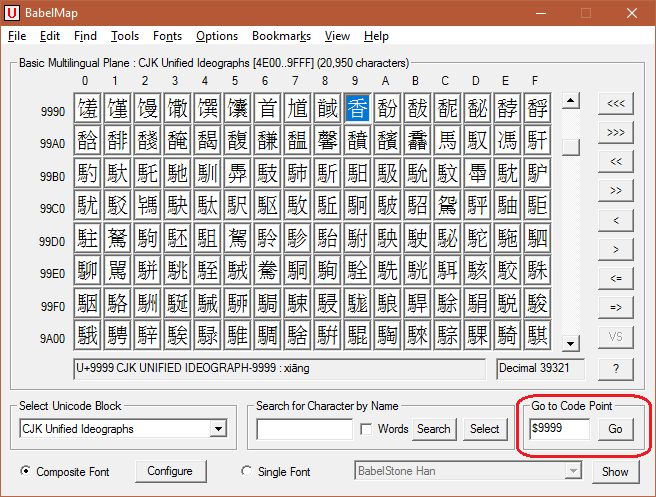Image resolution: width=656 pixels, height=497 pixels.
Task: Open the Find menu
Action: click(x=85, y=36)
